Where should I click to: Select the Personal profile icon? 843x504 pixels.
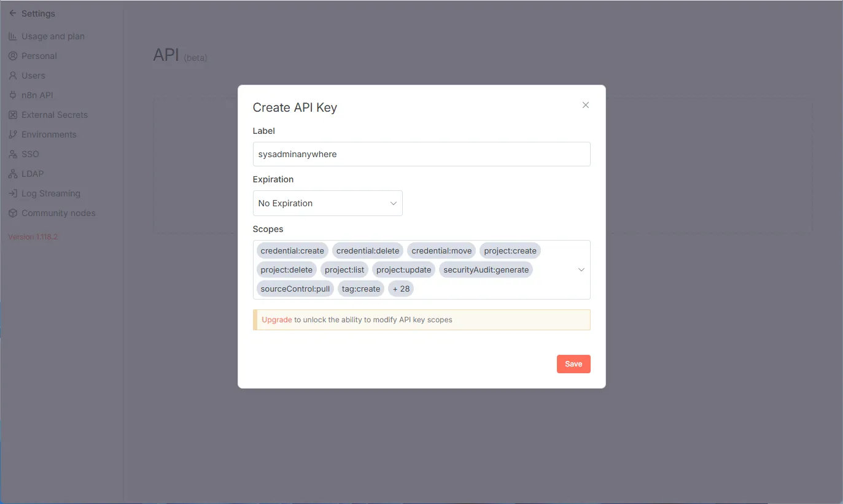pyautogui.click(x=12, y=56)
